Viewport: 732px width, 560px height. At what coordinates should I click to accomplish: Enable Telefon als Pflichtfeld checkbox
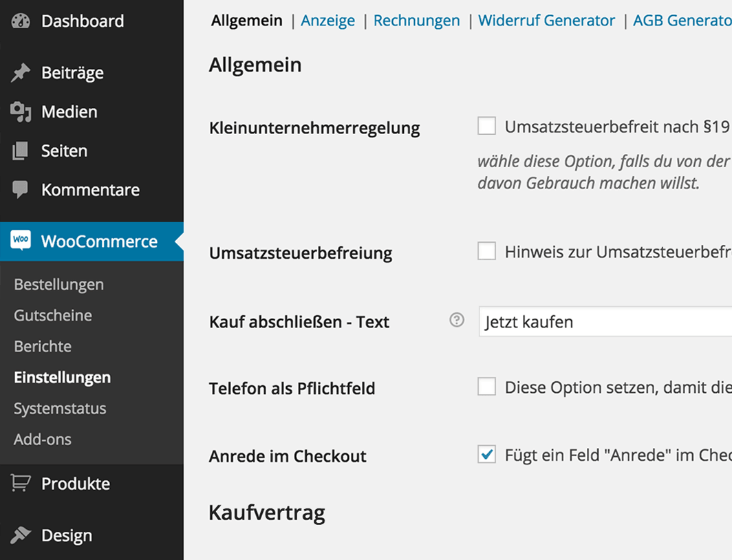tap(486, 387)
